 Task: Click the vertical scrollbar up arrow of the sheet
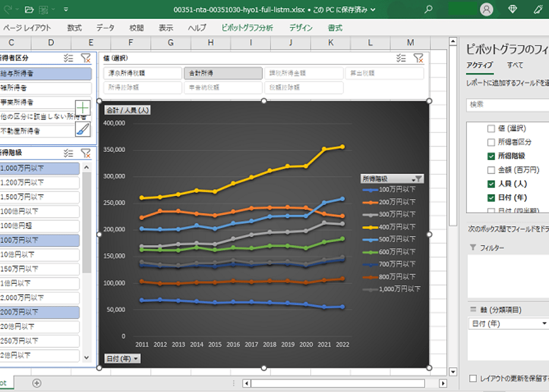point(453,42)
